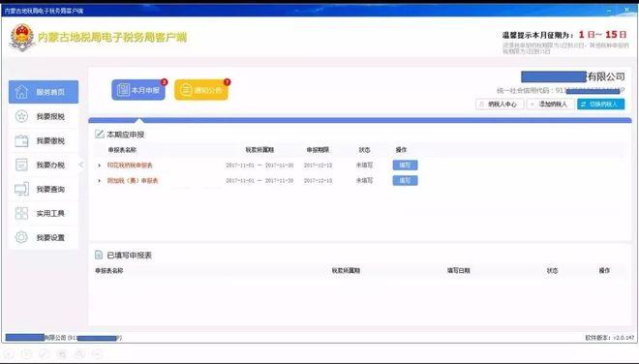Image resolution: width=639 pixels, height=364 pixels.
Task: Click the 统一社会信用代码 line
Action: [x=561, y=90]
